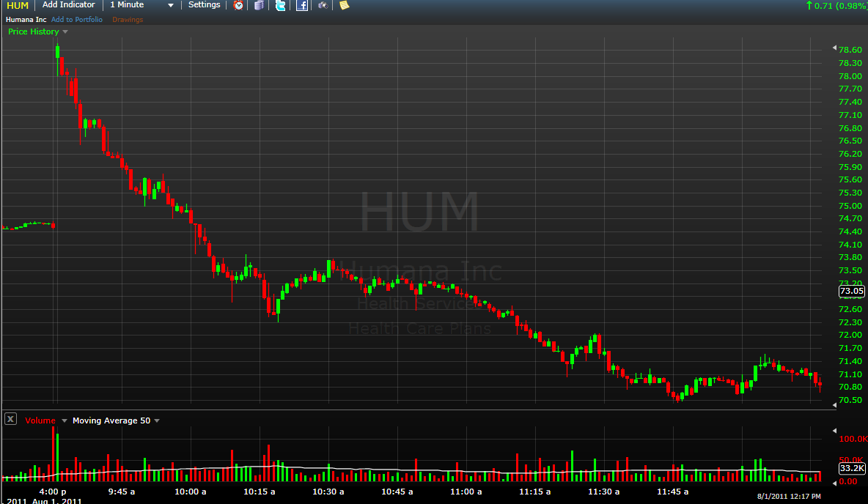
Task: Click the top arrow of the price axis
Action: coord(834,48)
